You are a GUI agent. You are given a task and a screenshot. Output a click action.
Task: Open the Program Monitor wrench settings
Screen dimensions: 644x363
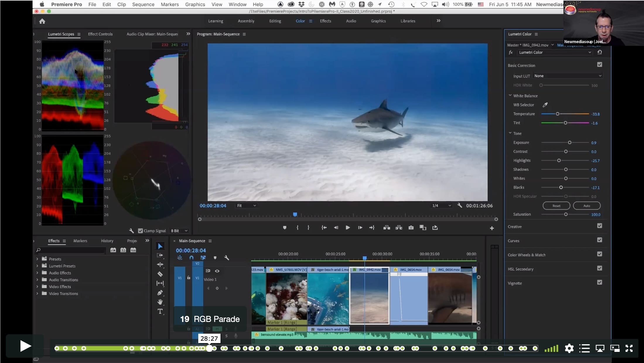pos(459,206)
